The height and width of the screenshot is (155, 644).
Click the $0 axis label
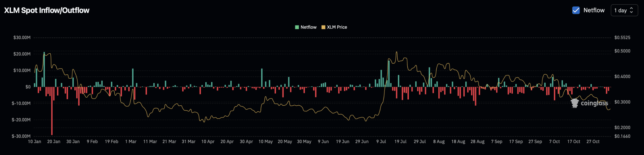[28, 87]
